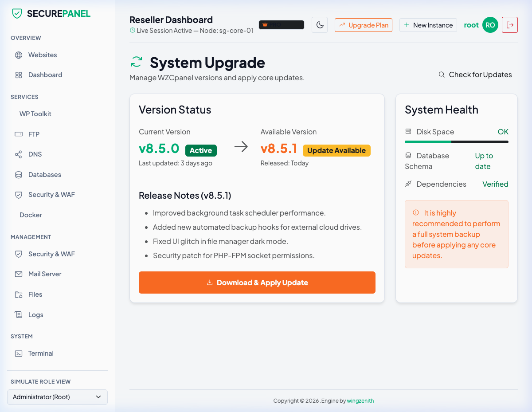Create a New Instance
Image resolution: width=532 pixels, height=412 pixels.
click(428, 25)
